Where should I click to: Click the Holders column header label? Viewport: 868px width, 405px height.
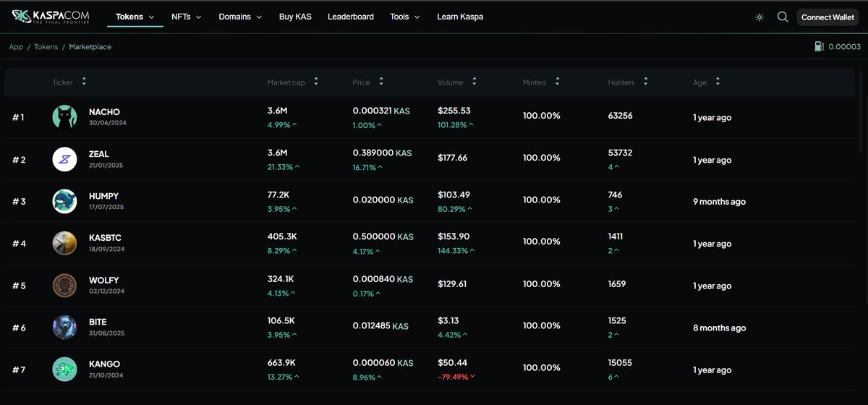pyautogui.click(x=621, y=82)
